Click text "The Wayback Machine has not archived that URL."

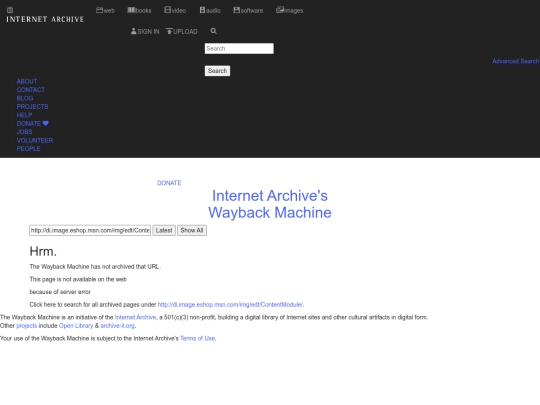95,267
